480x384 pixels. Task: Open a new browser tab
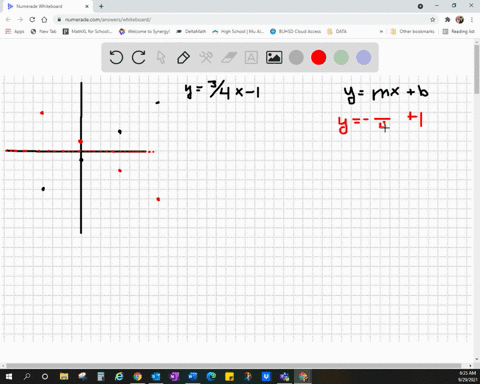point(101,6)
